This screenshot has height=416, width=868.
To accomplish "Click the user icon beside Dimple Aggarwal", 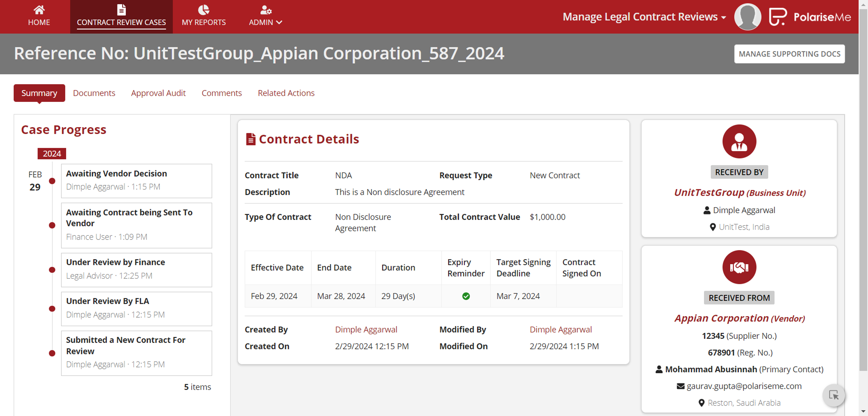I will click(x=707, y=210).
